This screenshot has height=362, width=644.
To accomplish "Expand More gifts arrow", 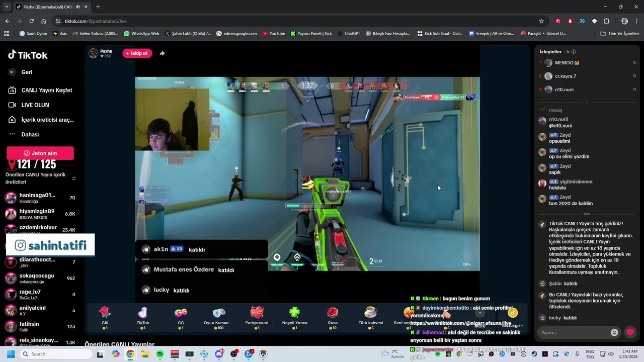I will coord(480,312).
